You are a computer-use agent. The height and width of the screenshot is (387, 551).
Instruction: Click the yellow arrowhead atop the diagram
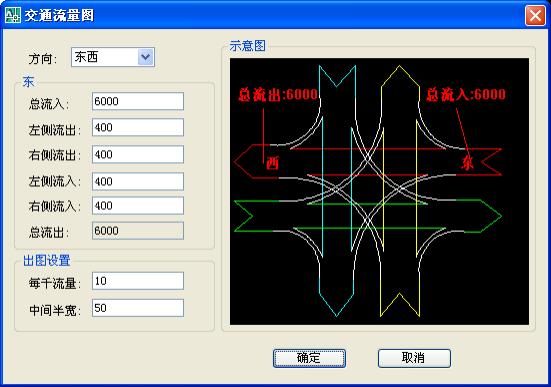pyautogui.click(x=400, y=76)
